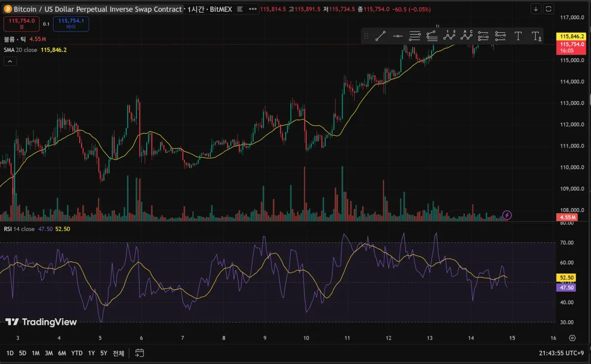This screenshot has width=591, height=364.
Task: Click date label 10 on time axis
Action: click(x=306, y=338)
